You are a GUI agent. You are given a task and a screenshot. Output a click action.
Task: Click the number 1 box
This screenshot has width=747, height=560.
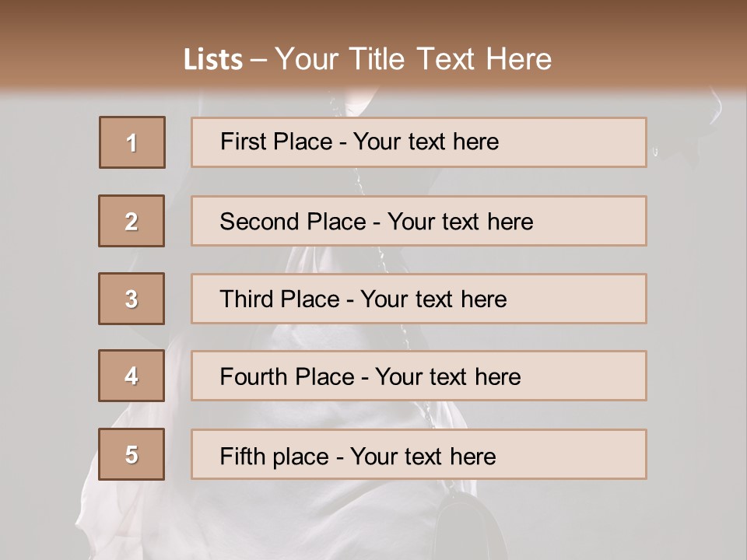pyautogui.click(x=132, y=142)
